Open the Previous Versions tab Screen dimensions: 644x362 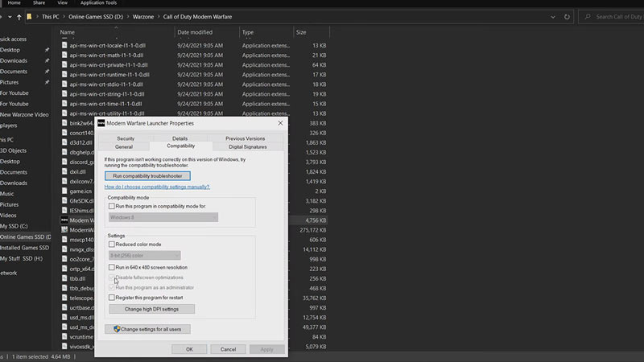[246, 138]
